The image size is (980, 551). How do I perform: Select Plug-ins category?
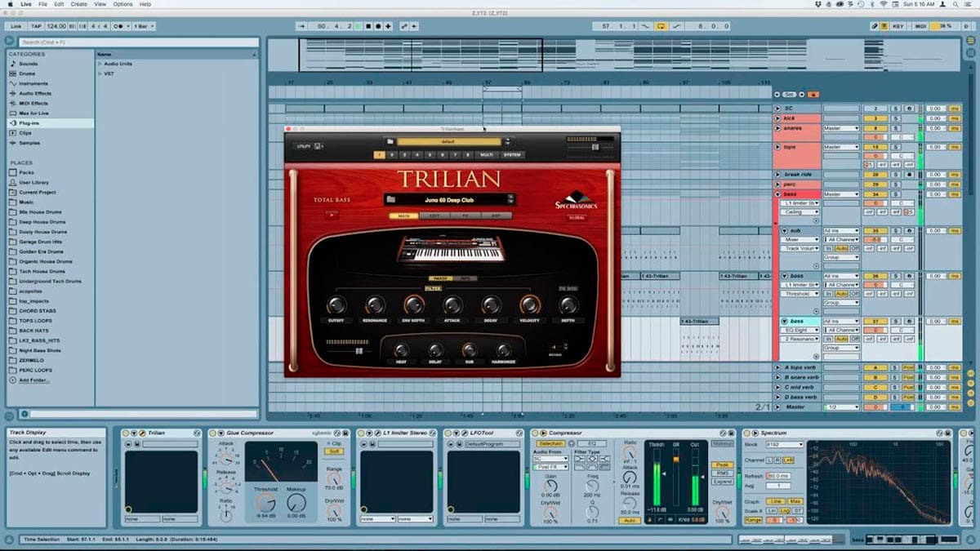pos(50,123)
